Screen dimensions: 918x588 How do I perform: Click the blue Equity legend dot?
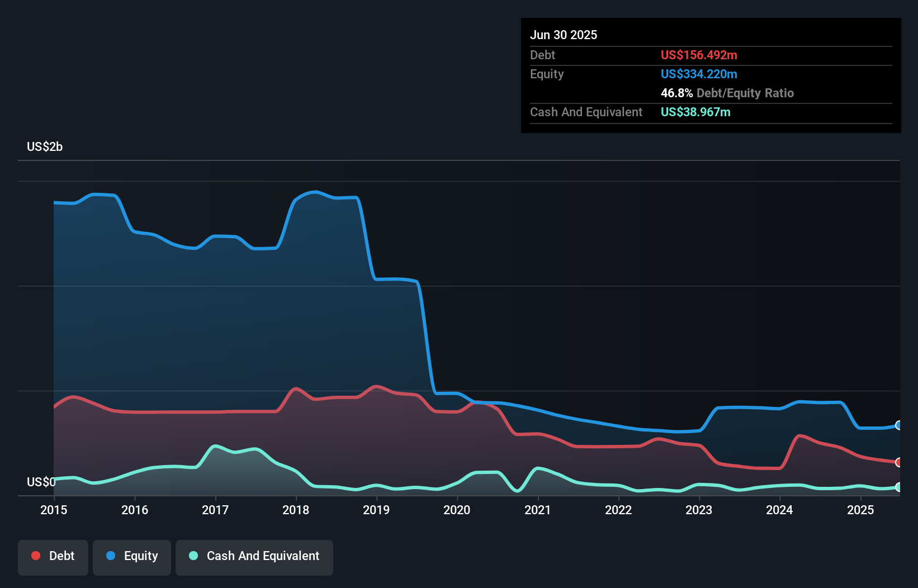110,556
